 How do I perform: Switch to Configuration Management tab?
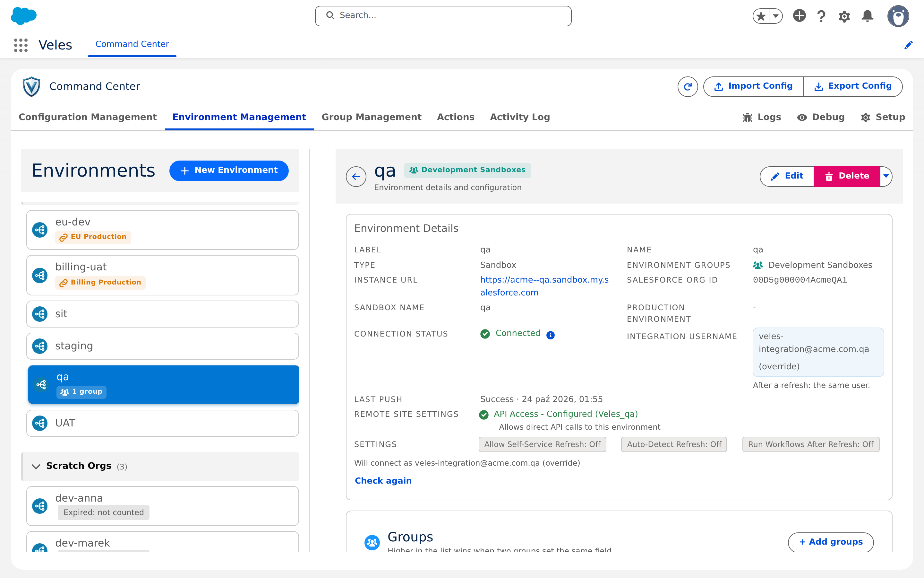coord(88,117)
